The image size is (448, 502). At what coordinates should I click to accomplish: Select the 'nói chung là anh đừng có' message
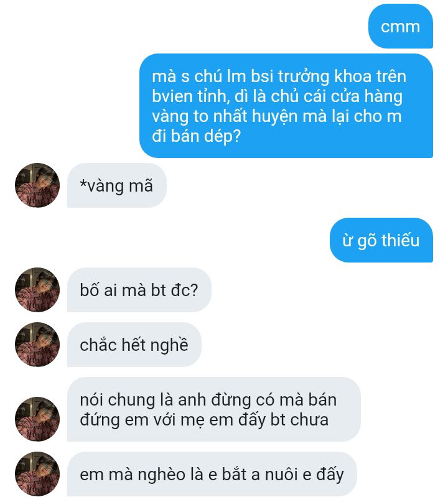coord(214,409)
